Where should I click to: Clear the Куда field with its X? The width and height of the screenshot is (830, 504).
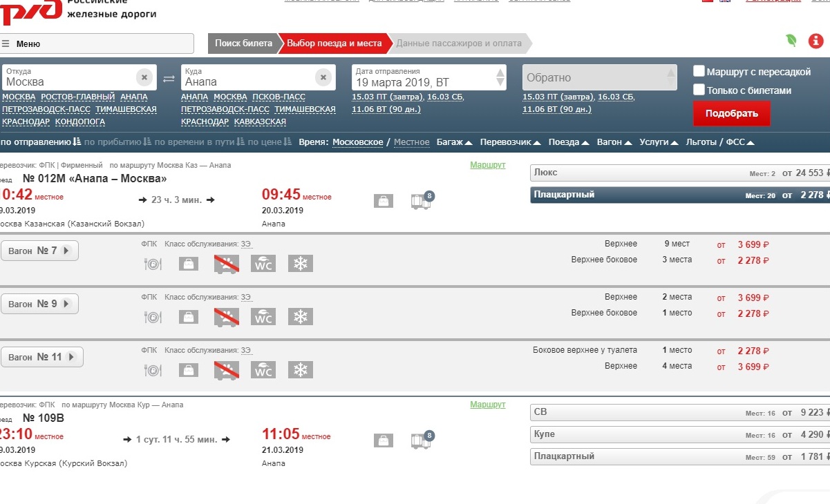(x=323, y=77)
